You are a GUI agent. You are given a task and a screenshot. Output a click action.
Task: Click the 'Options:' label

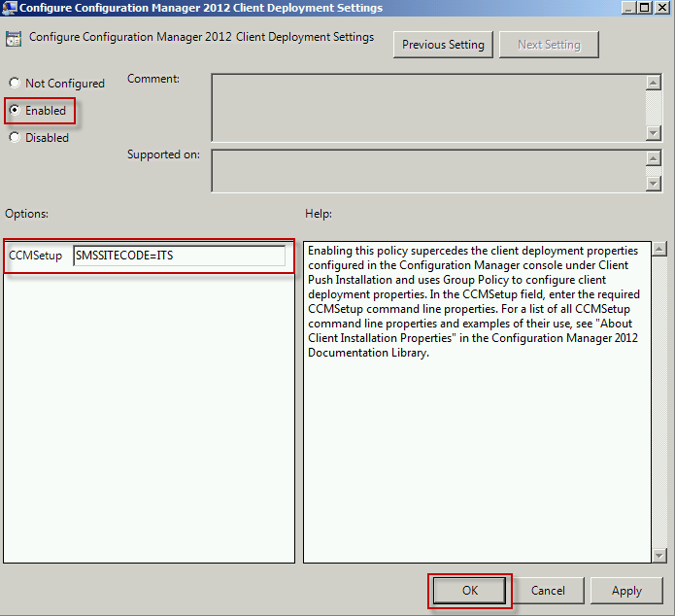point(26,214)
